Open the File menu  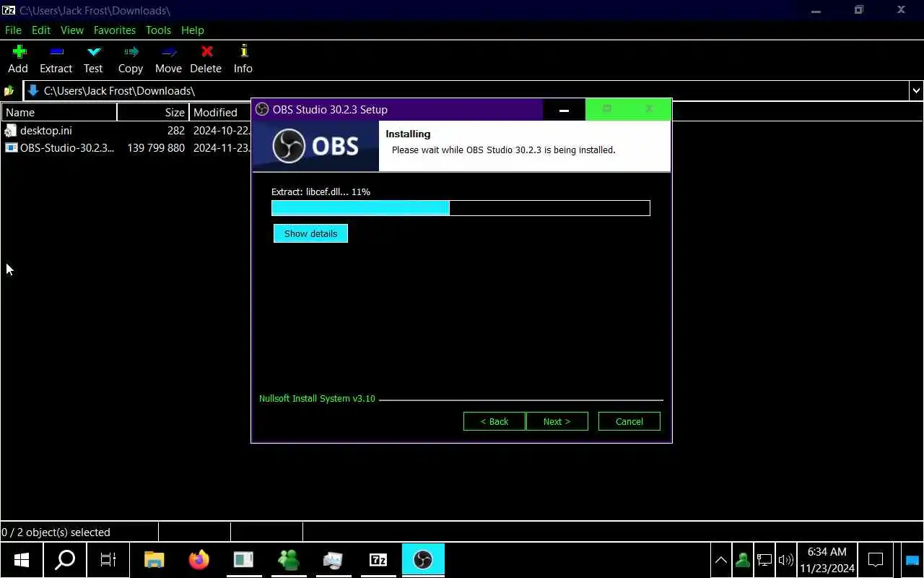[x=13, y=30]
